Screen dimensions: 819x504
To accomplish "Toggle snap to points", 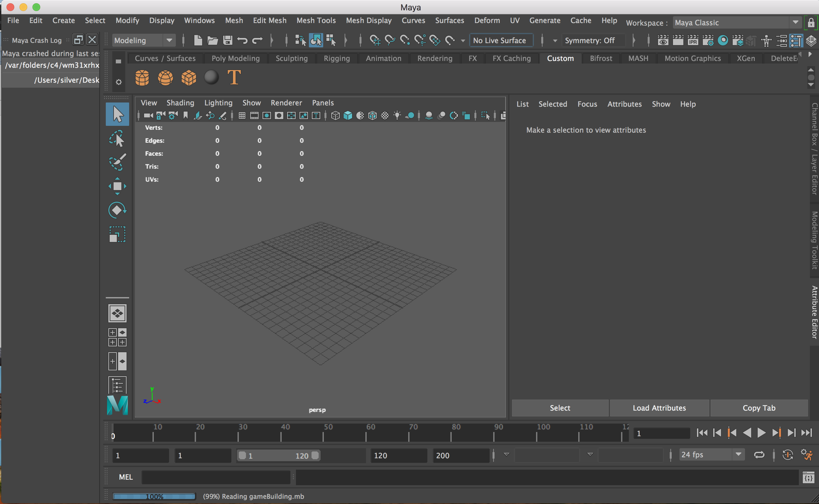I will pyautogui.click(x=405, y=40).
